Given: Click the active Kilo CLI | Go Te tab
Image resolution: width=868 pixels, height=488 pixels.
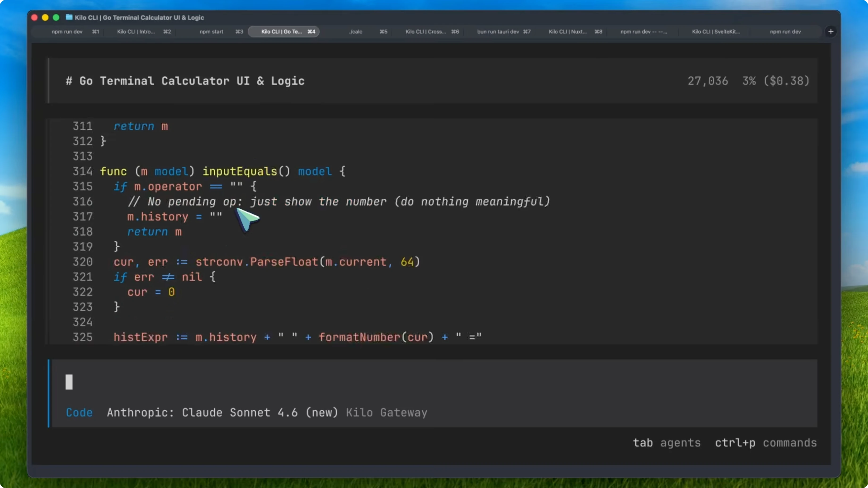Looking at the screenshot, I should [284, 31].
